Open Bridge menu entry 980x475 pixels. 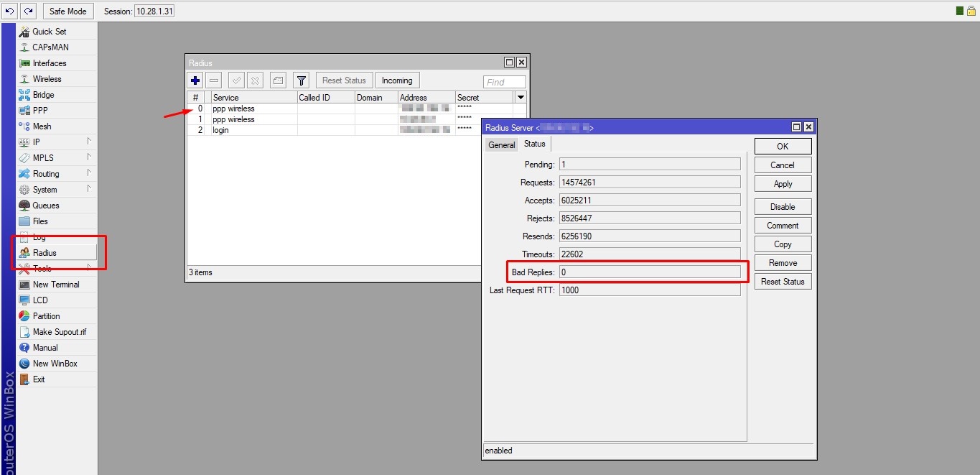(x=43, y=95)
